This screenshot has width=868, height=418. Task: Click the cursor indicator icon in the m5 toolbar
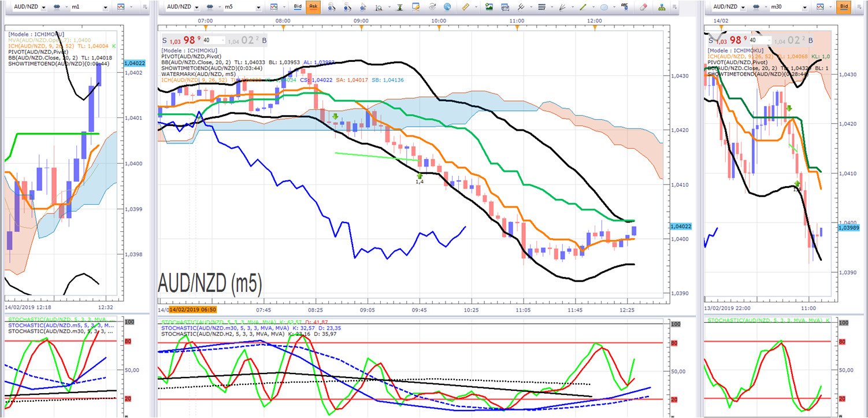pos(363,7)
